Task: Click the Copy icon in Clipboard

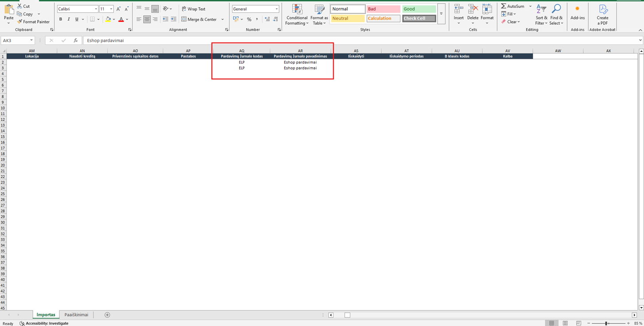Action: coord(20,14)
